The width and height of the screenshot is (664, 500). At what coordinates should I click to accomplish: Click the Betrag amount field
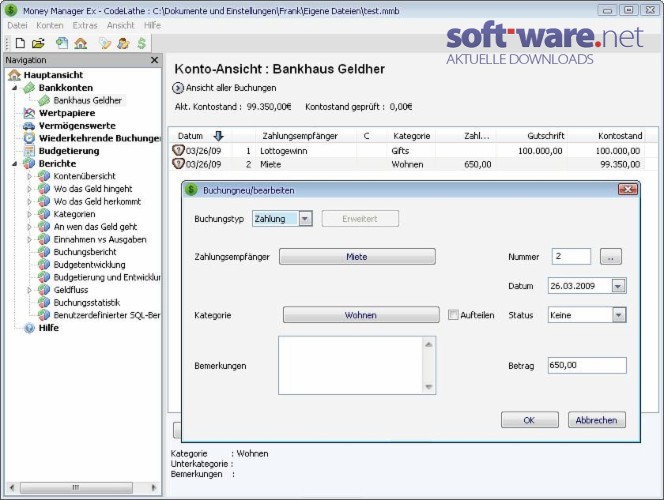pos(587,365)
